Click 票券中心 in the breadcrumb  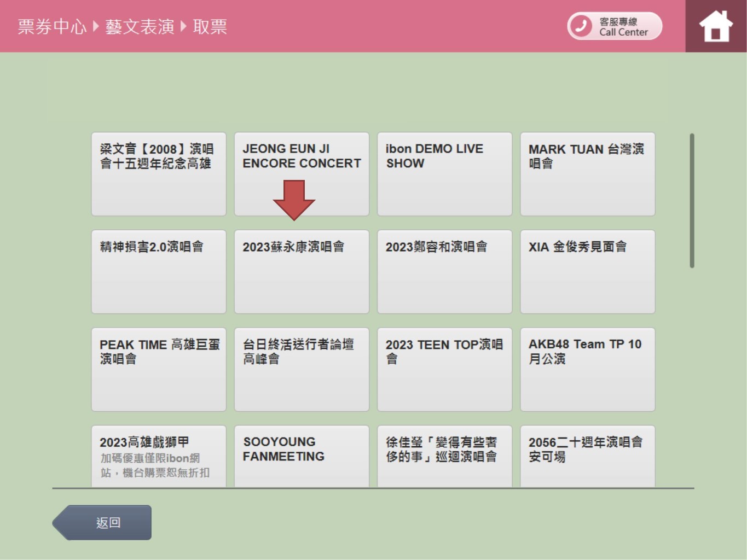52,26
